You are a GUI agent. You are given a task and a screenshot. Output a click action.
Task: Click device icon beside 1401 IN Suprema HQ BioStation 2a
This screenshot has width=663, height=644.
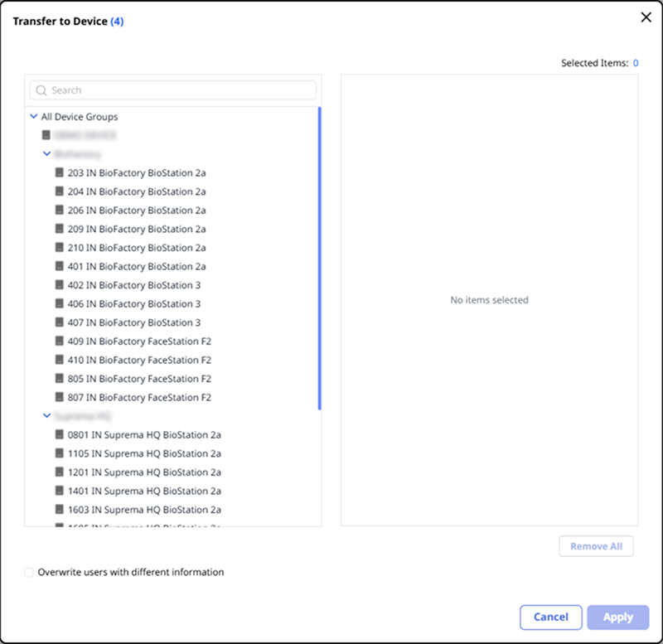click(x=60, y=491)
